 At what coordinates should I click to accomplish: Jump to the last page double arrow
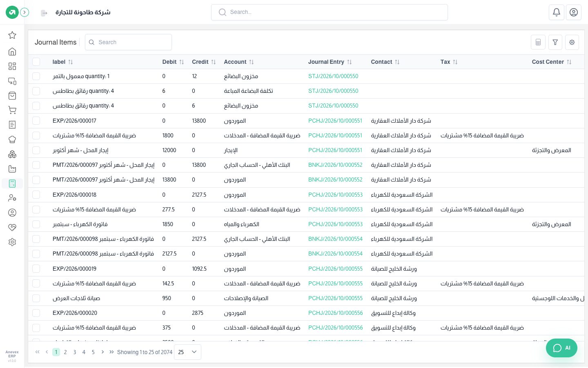[111, 352]
